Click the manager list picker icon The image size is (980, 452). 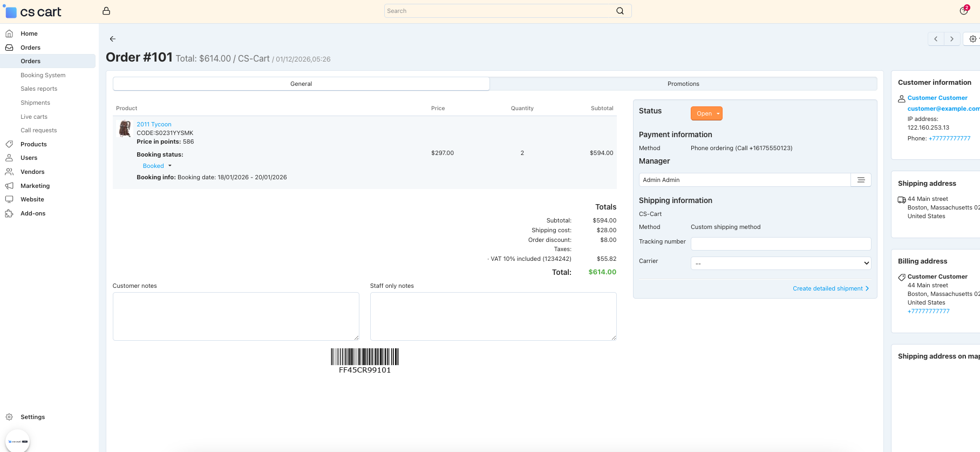coord(861,180)
